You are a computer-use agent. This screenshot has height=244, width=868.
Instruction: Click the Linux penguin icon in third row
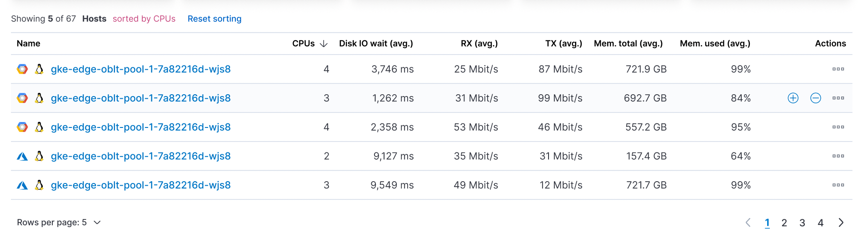(40, 127)
